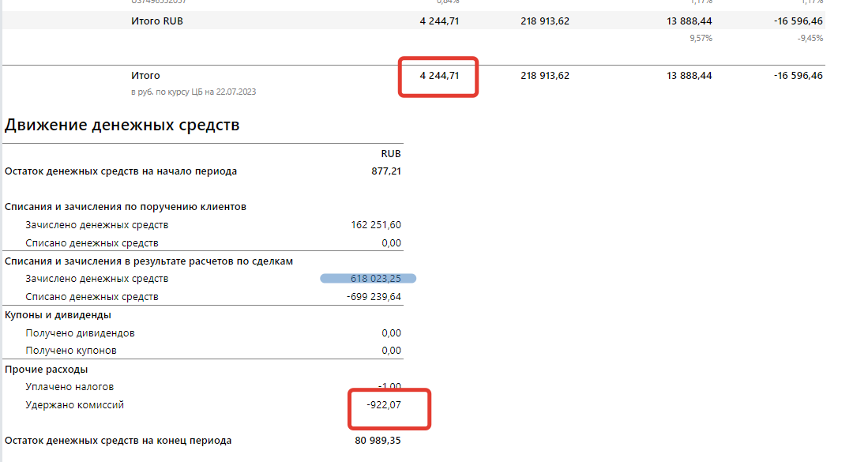Click the value 162 251,60

pos(376,225)
